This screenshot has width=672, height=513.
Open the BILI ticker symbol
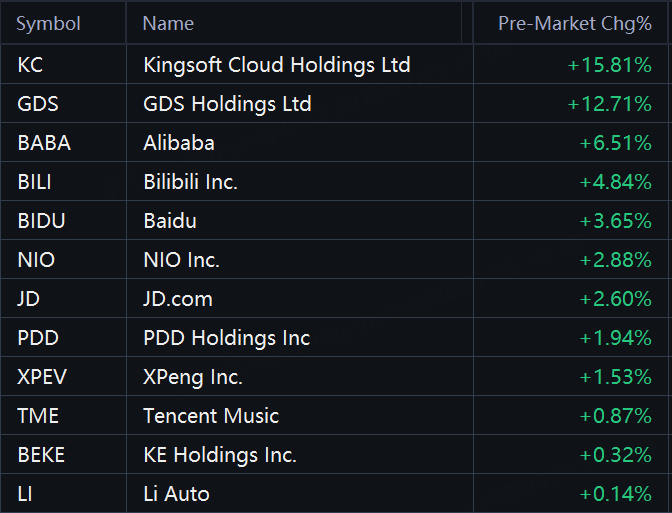pyautogui.click(x=35, y=182)
